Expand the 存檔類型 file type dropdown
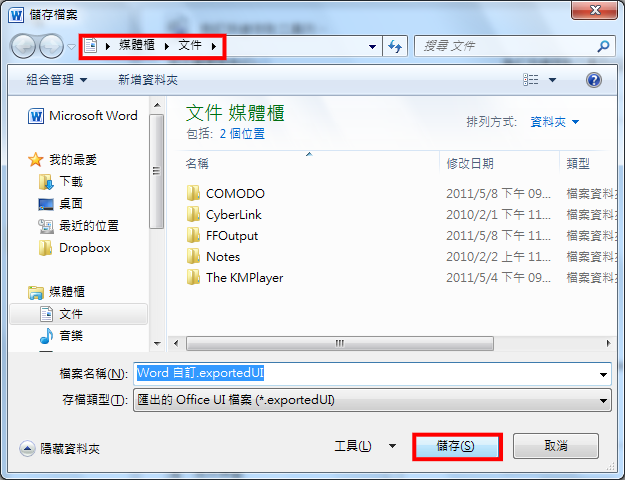Viewport: 625px width, 480px height. 603,400
